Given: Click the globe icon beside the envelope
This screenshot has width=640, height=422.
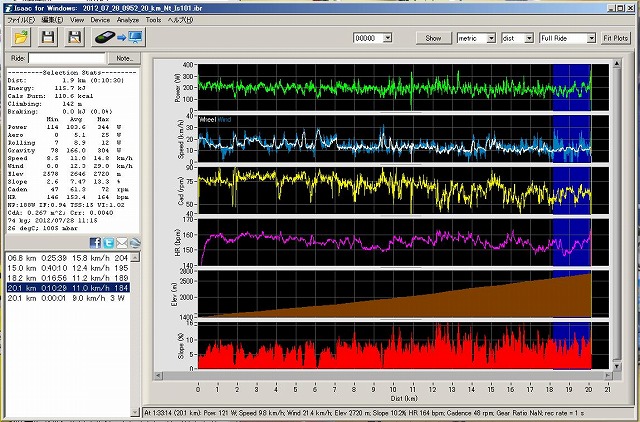Looking at the screenshot, I should coord(134,242).
